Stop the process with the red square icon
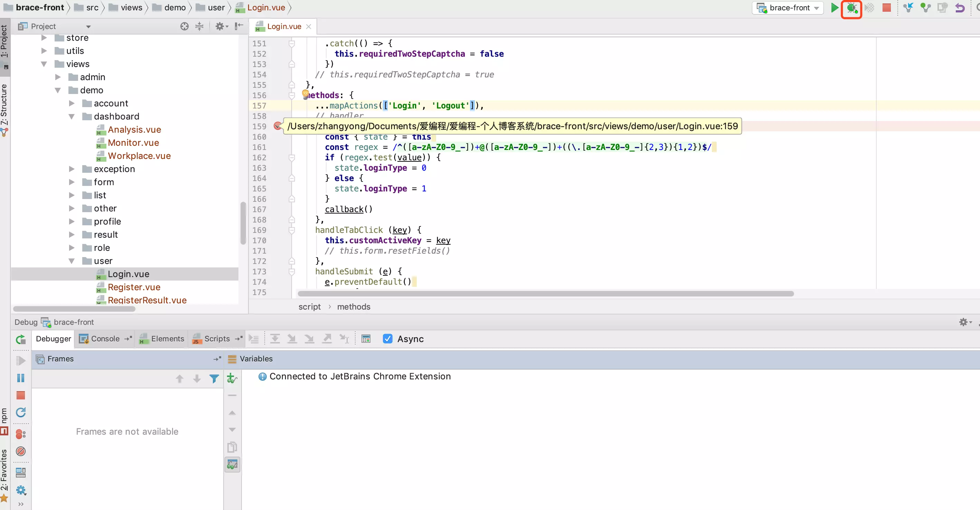The image size is (980, 510). 886,8
